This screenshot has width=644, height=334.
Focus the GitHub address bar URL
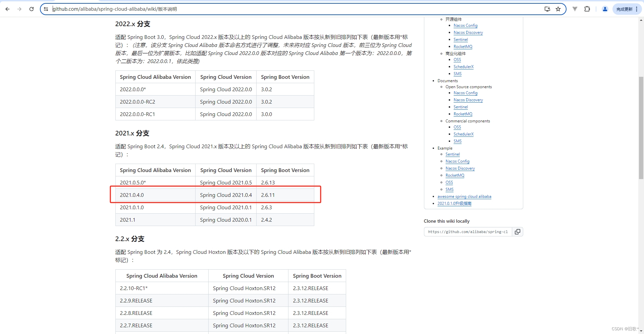tap(115, 9)
